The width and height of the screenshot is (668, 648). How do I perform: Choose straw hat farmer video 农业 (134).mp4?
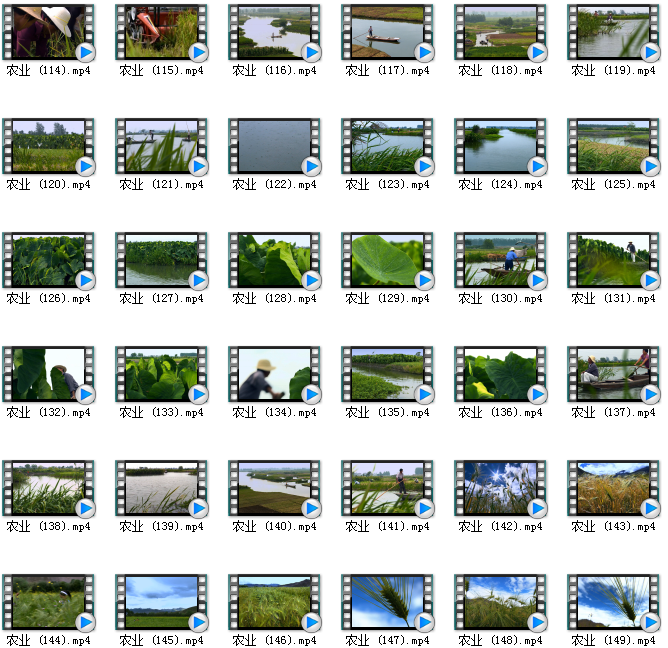[274, 374]
